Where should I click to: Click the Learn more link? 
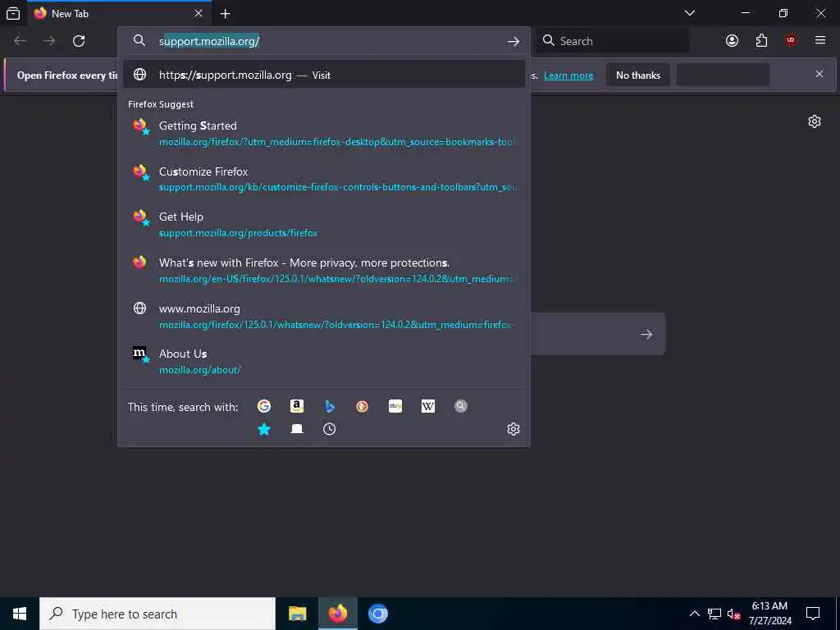[x=568, y=75]
